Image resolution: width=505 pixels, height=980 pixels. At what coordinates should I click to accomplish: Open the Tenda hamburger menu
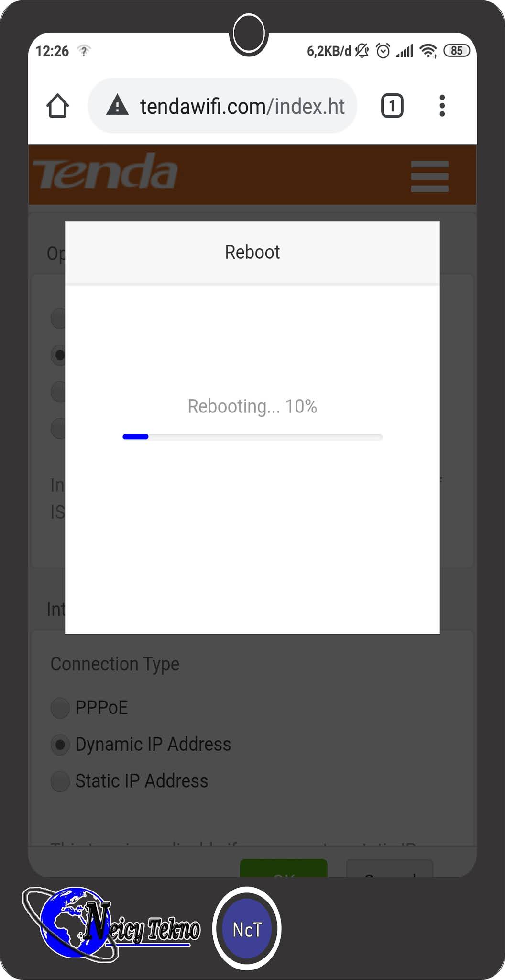tap(429, 176)
